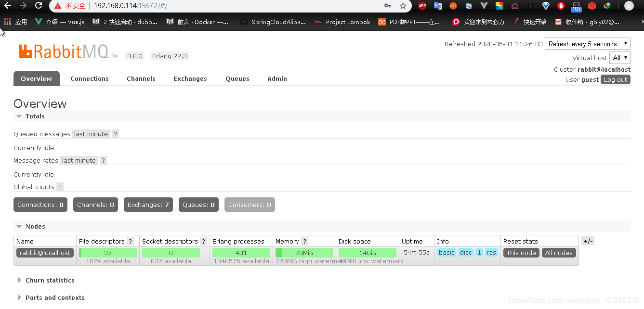Screen dimensions: 644x309
Task: Click the Connections: 0 count button
Action: (40, 205)
